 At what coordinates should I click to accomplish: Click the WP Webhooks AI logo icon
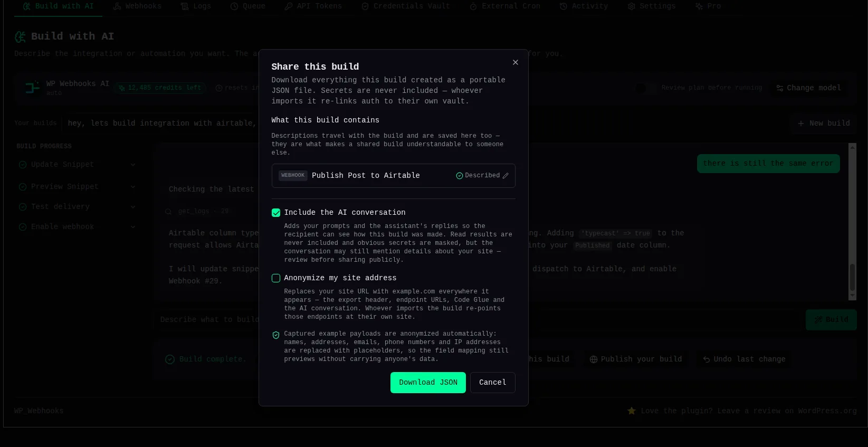33,88
